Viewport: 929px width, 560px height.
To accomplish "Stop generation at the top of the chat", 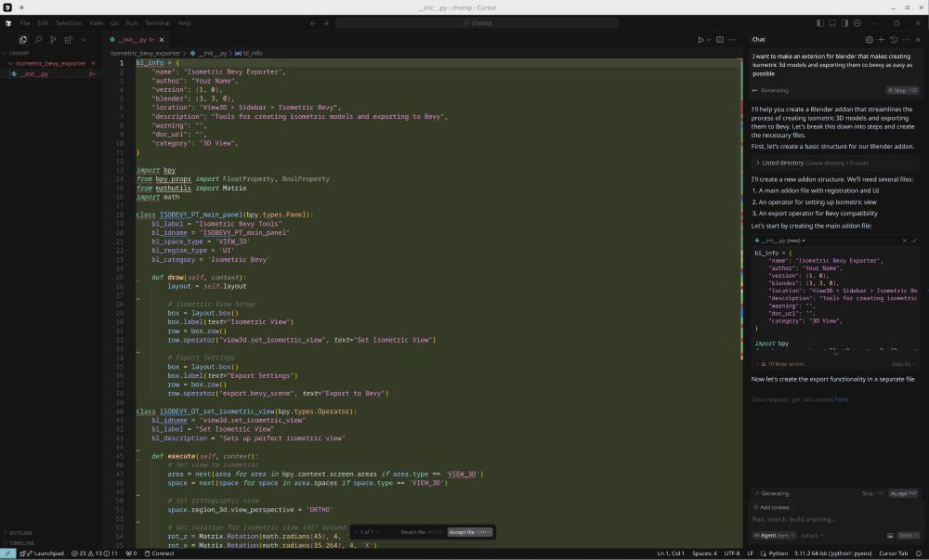I will click(x=902, y=91).
